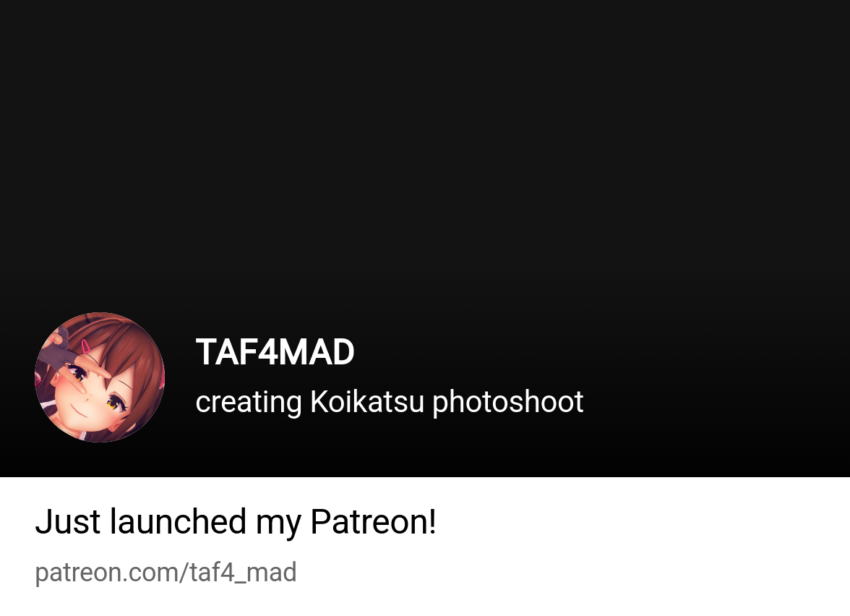Open the TAF4MAD circular profile avatar
Screen dimensions: 850x616
tap(100, 377)
